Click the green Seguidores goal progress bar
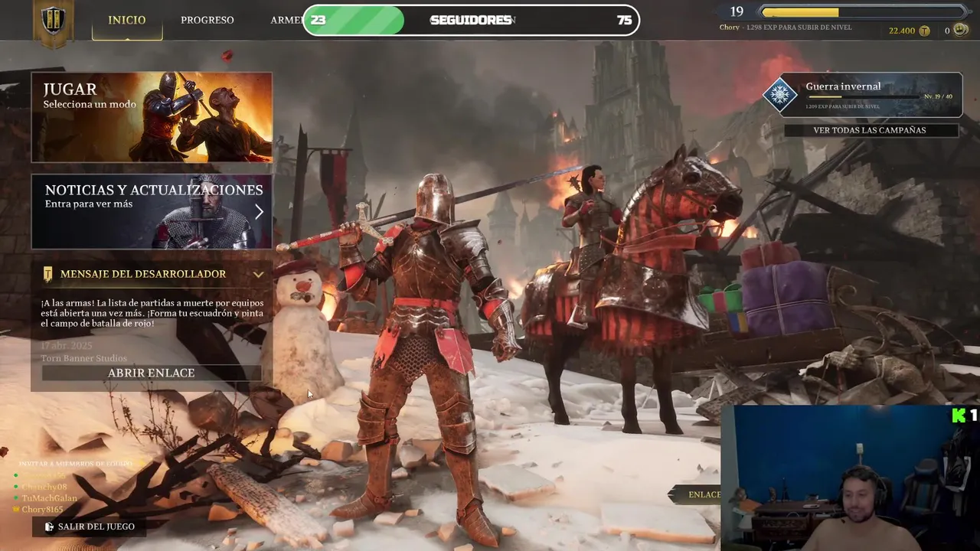 [355, 20]
